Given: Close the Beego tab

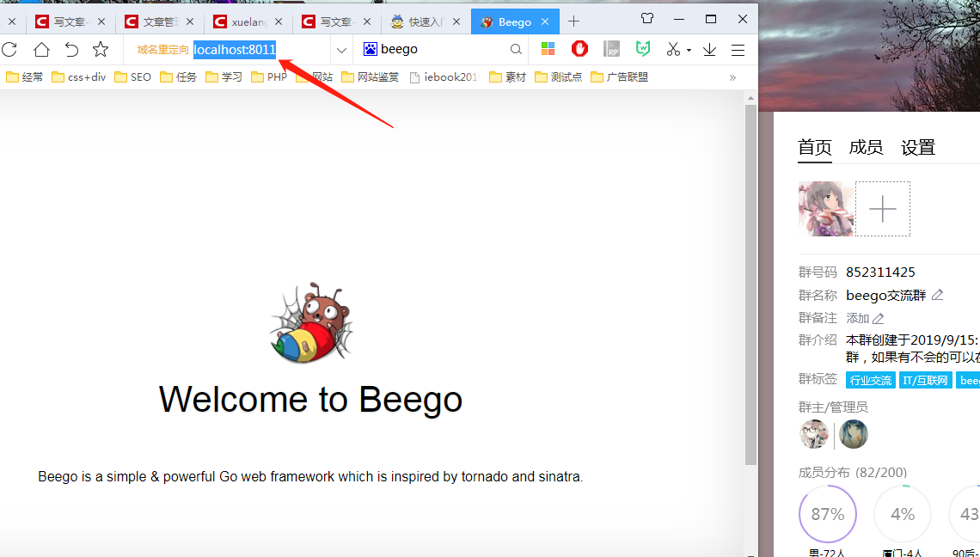Looking at the screenshot, I should click(545, 21).
